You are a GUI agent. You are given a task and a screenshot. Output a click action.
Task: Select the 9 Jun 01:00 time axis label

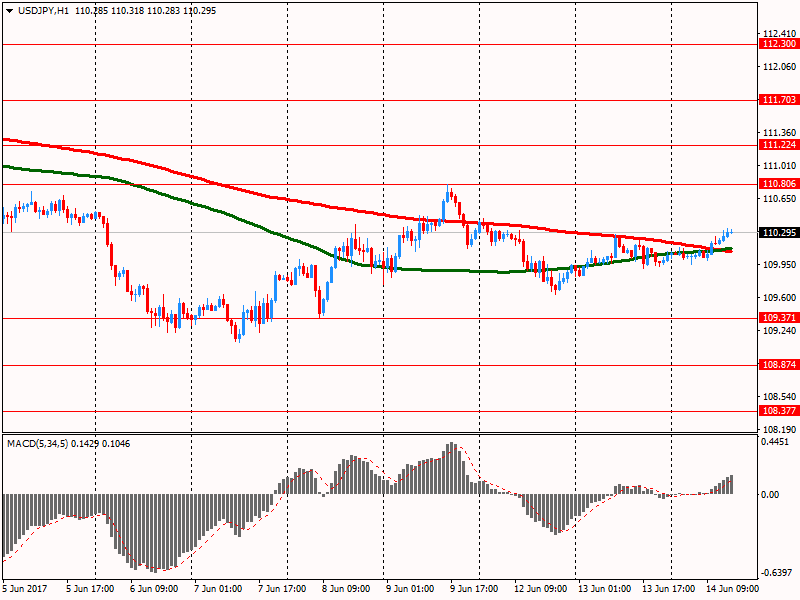pos(410,589)
